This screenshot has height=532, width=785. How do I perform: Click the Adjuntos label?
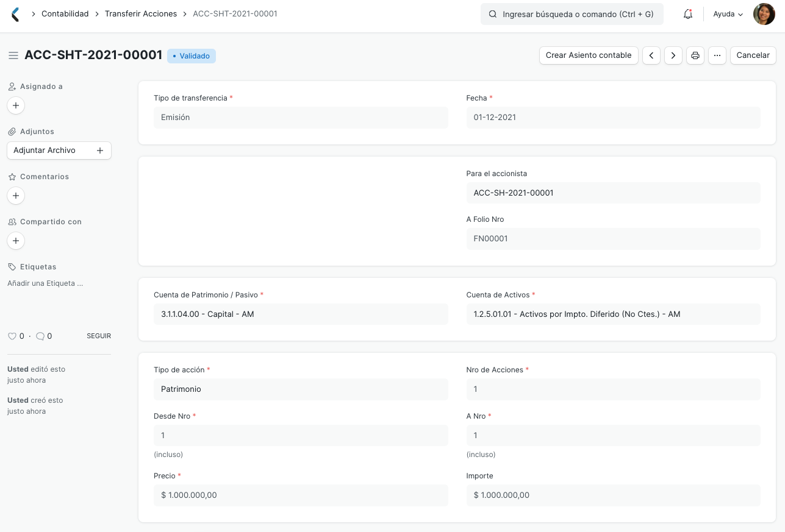point(37,132)
